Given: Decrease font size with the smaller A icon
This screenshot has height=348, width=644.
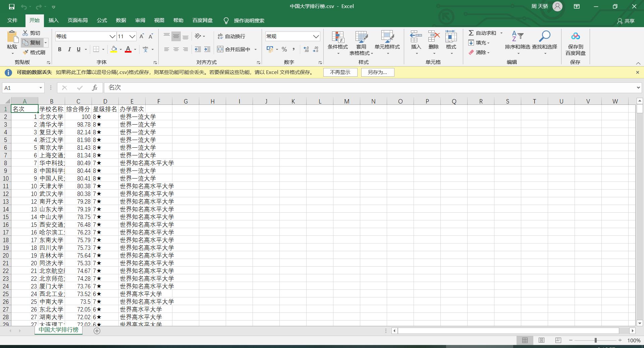Looking at the screenshot, I should tap(151, 36).
